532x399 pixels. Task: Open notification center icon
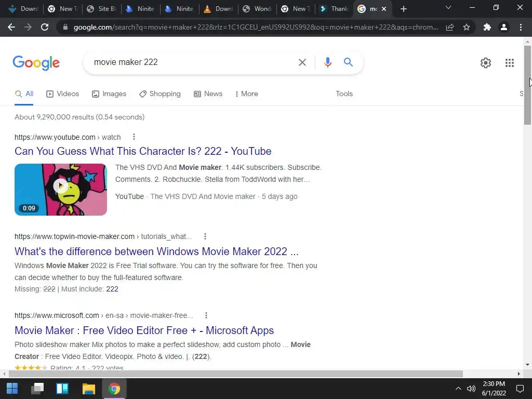pos(520,389)
